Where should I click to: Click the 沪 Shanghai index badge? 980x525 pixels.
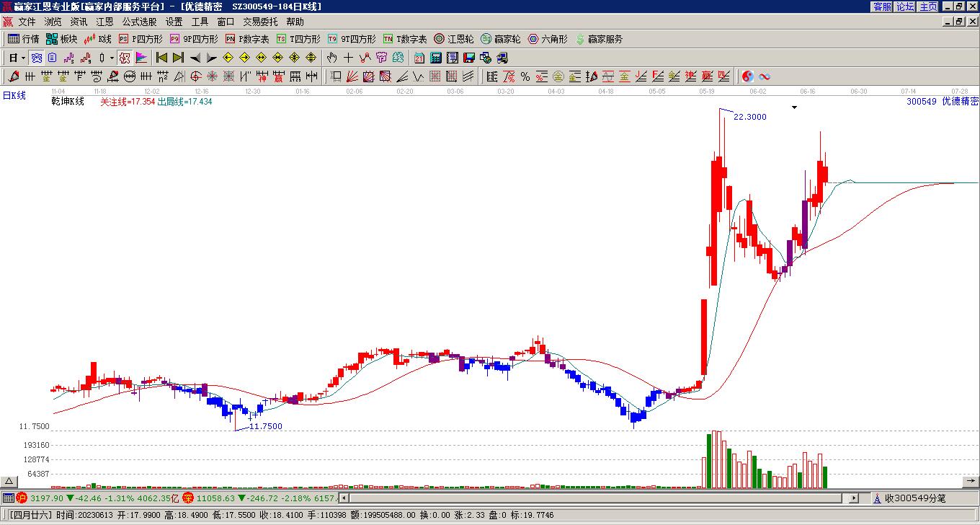(x=22, y=498)
